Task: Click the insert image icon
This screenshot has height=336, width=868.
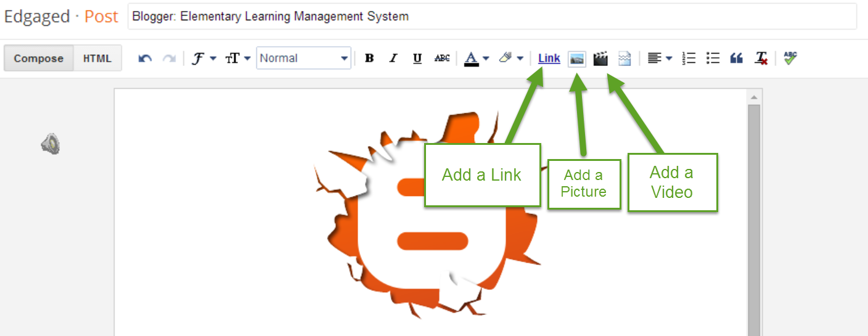Action: click(577, 59)
